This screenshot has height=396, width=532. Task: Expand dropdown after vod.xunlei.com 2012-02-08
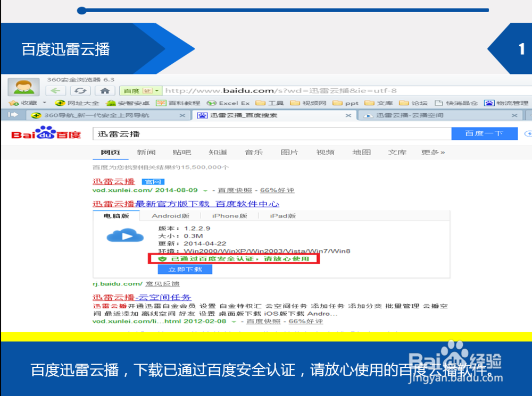(234, 322)
